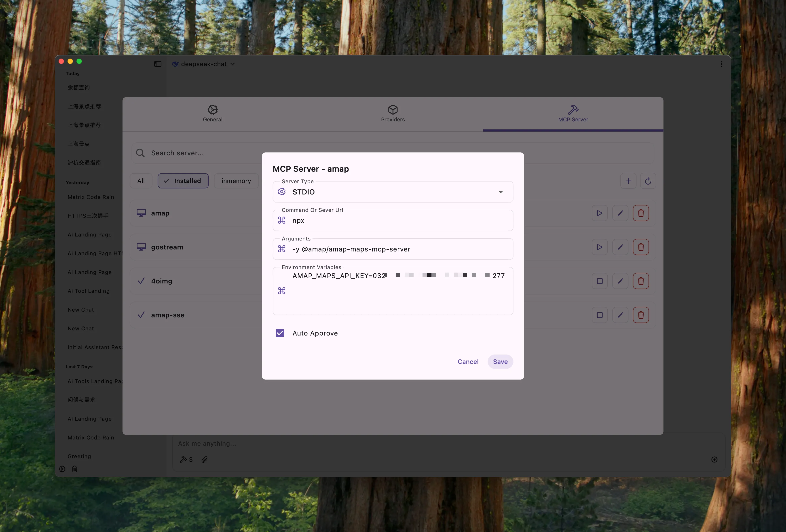
Task: Click the refresh servers icon
Action: pos(648,181)
